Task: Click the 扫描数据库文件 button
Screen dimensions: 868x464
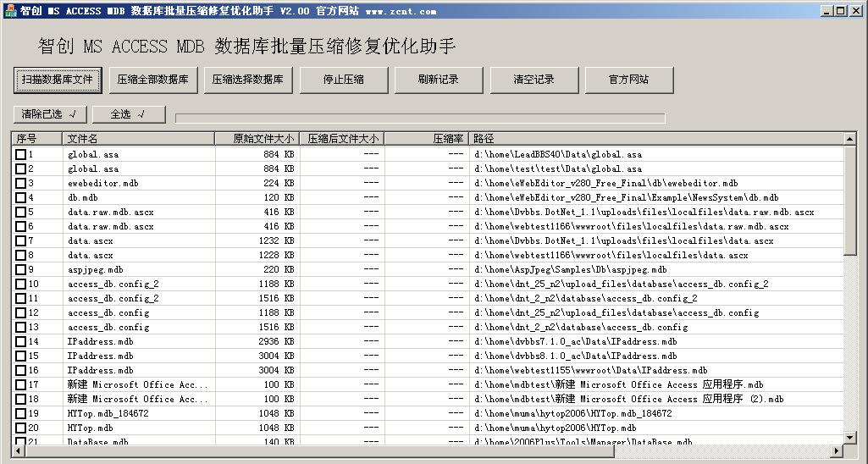Action: tap(58, 80)
